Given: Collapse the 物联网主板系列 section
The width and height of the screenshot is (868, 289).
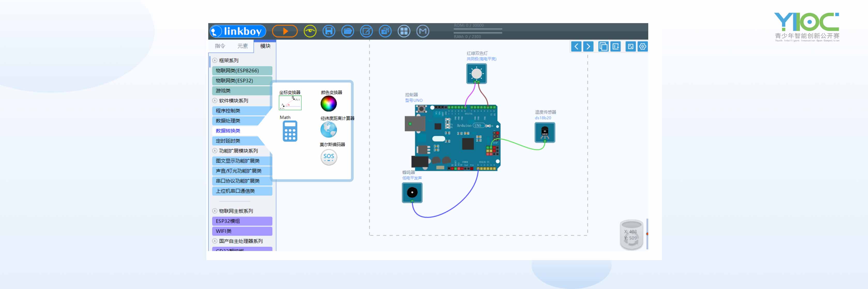Looking at the screenshot, I should pyautogui.click(x=215, y=211).
